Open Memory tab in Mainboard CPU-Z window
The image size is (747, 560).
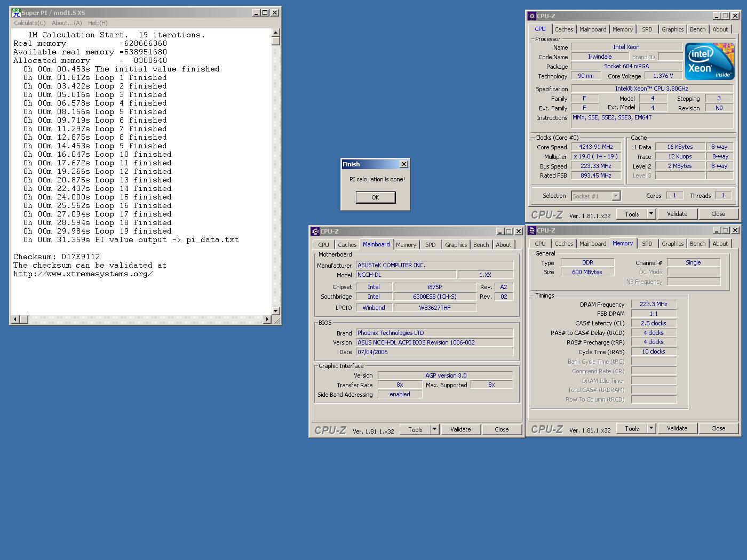pyautogui.click(x=406, y=245)
